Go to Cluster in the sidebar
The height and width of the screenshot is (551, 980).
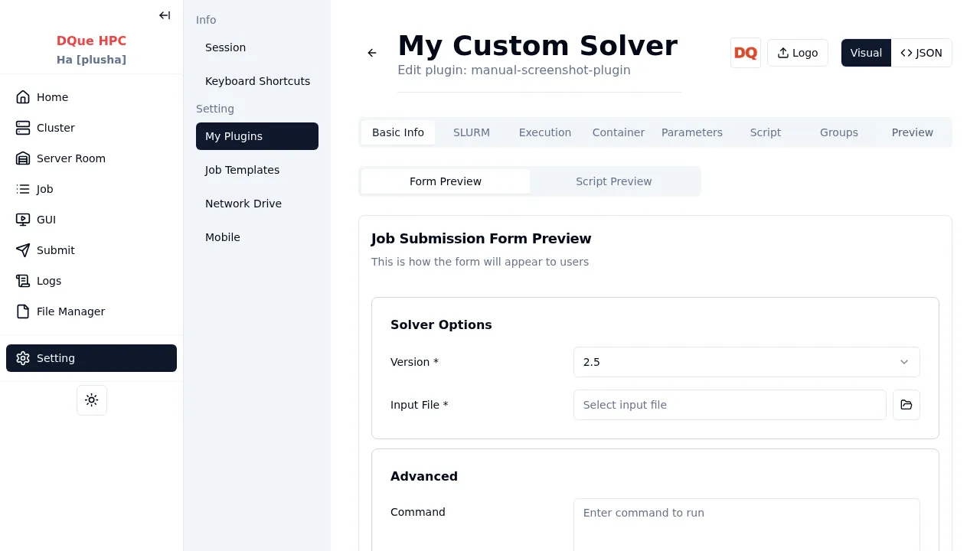click(x=55, y=128)
